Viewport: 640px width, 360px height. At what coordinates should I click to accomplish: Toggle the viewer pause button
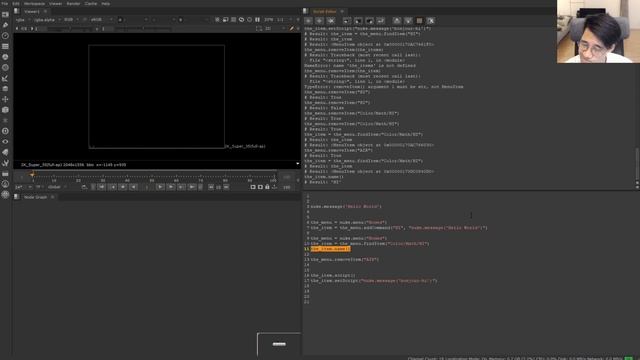[258, 20]
